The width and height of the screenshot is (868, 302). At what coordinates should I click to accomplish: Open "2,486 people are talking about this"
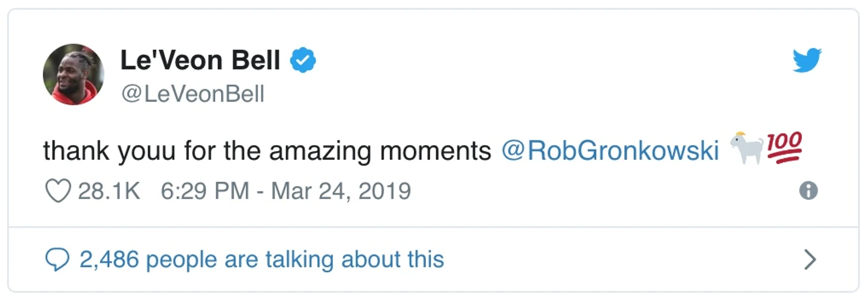262,260
